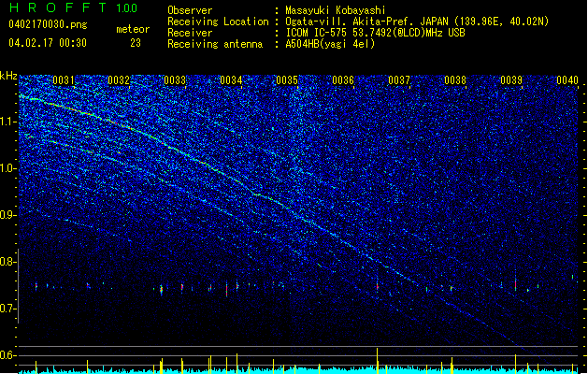
Task: Click the 0.6 frequency axis label
Action: (x=8, y=355)
